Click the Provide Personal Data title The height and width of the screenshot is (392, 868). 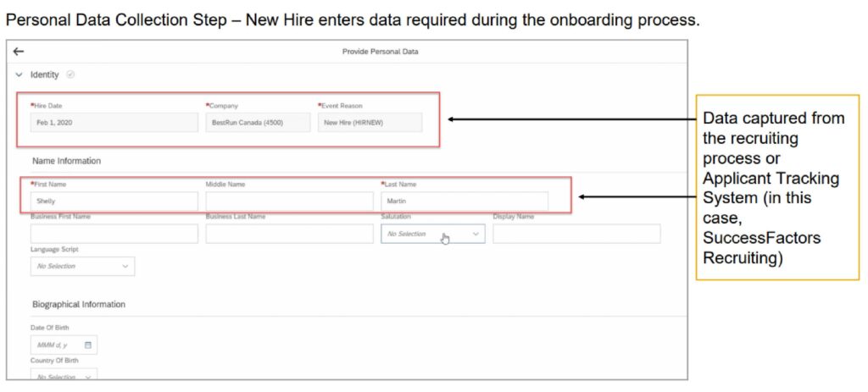(x=381, y=52)
